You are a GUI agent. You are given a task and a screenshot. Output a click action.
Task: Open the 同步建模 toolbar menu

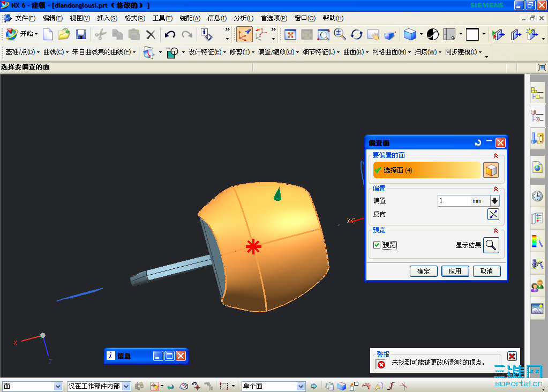[463, 52]
